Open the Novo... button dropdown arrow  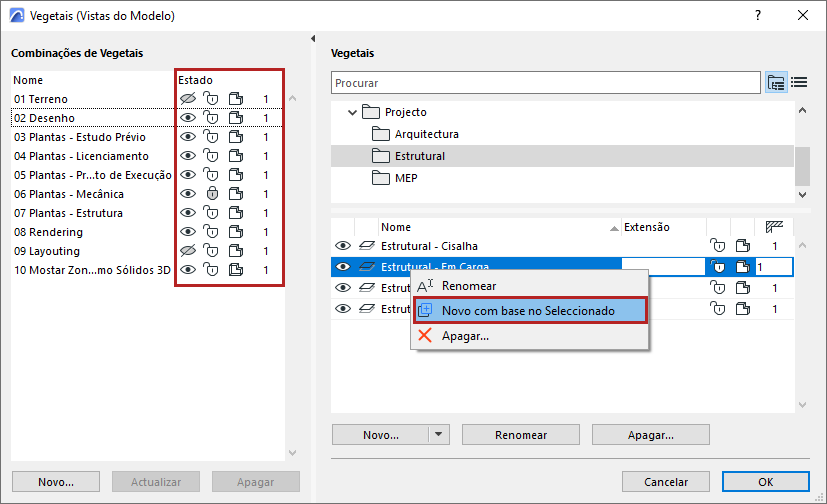click(x=438, y=435)
